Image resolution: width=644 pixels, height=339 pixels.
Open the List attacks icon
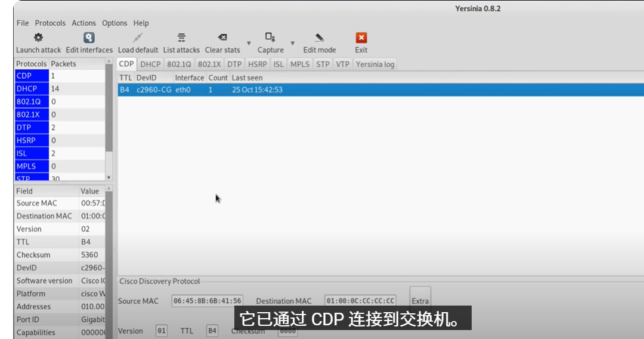click(x=181, y=38)
